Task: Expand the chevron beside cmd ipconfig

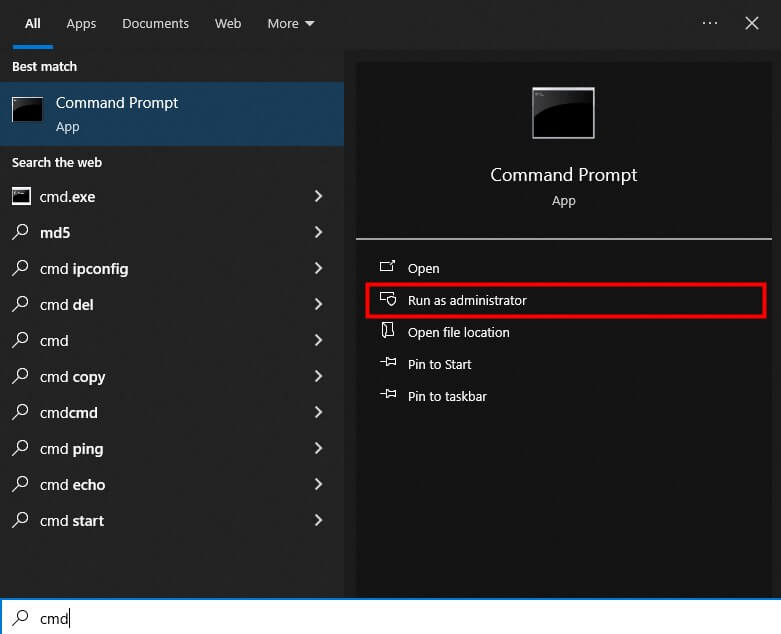Action: click(318, 269)
